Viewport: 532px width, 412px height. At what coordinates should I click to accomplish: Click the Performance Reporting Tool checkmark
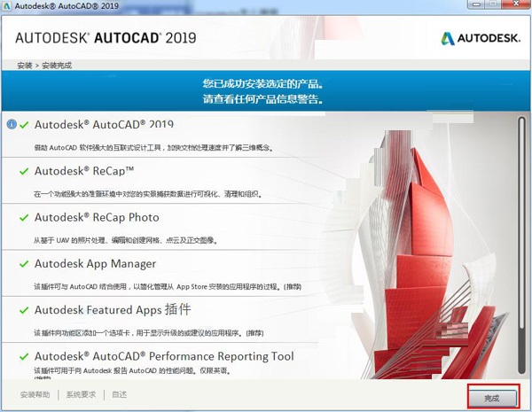24,356
